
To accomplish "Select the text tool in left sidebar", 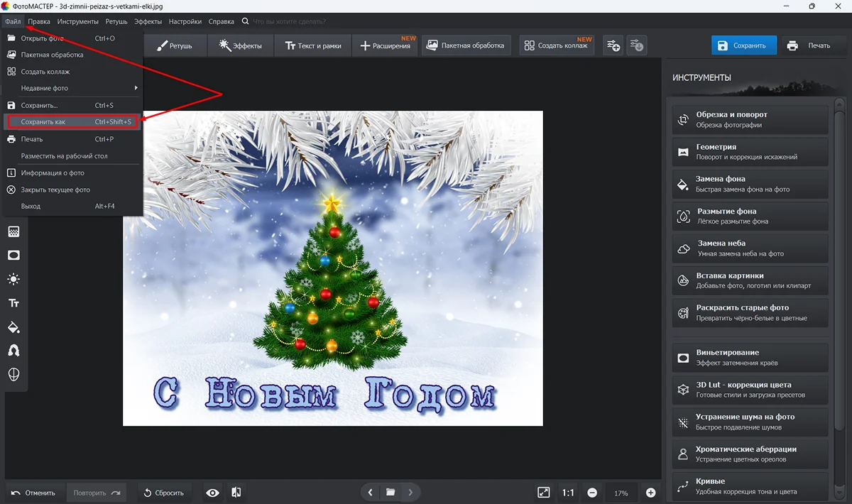I will 13,303.
